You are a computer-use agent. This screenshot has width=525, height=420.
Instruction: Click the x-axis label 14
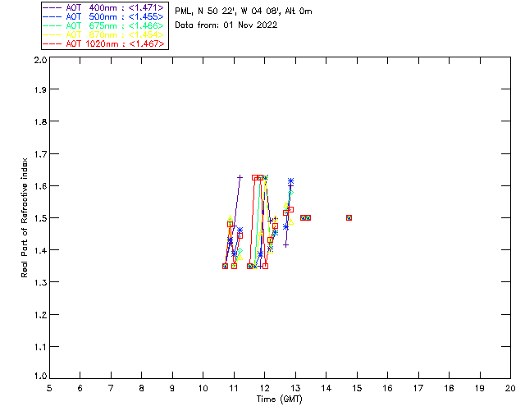(x=326, y=388)
